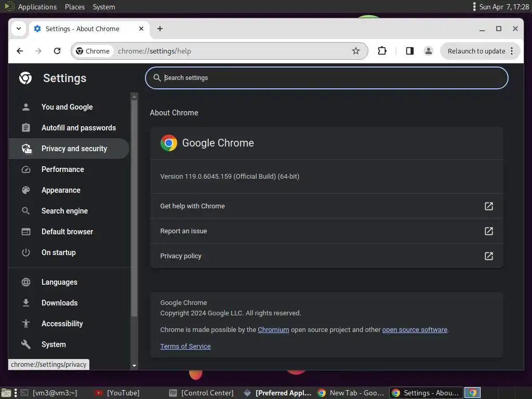Screen dimensions: 532x399
Task: Open Privacy and security settings
Action: coord(69,149)
